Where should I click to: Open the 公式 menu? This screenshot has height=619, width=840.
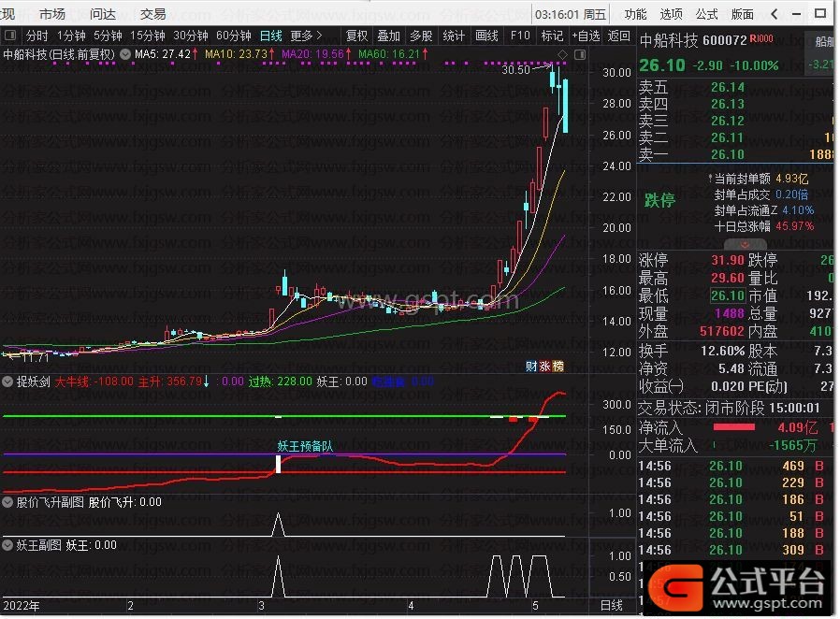click(x=706, y=14)
